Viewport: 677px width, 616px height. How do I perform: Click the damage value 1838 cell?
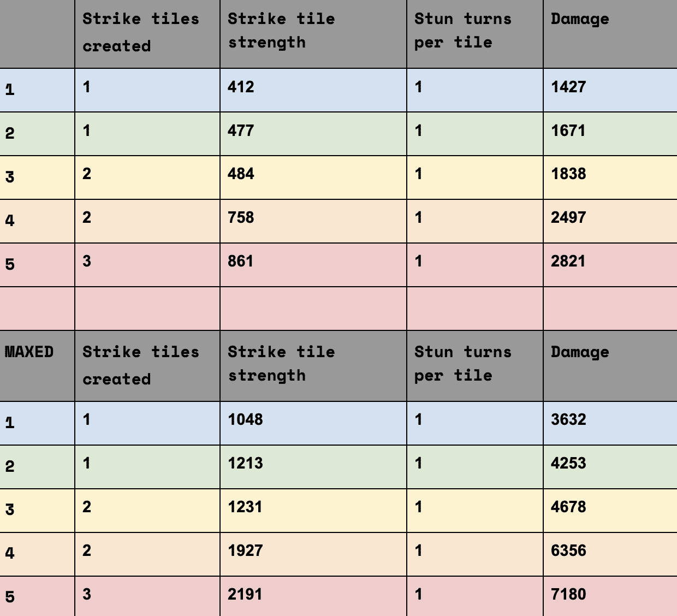pyautogui.click(x=610, y=177)
